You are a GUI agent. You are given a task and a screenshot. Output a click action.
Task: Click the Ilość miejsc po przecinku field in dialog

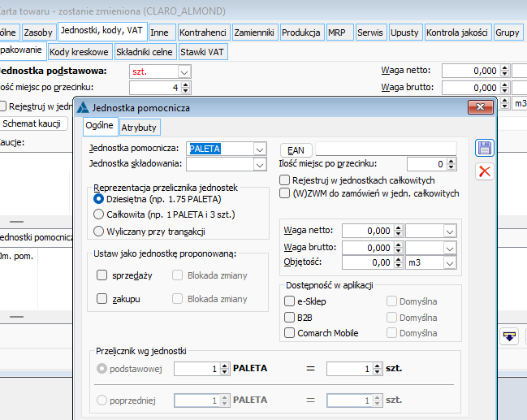[x=427, y=164]
